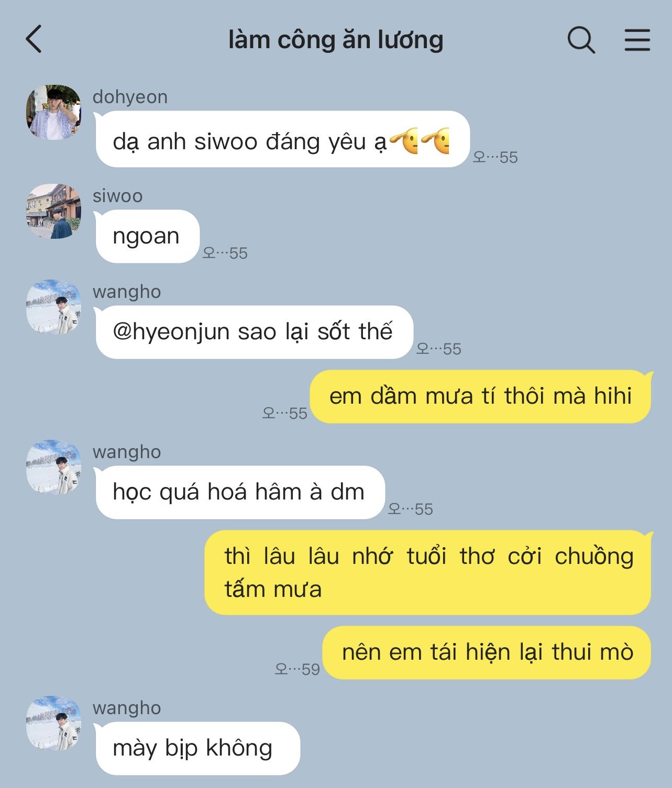This screenshot has width=672, height=788.
Task: Select the 'nên em tái hiện lại' bubble
Action: pyautogui.click(x=487, y=652)
